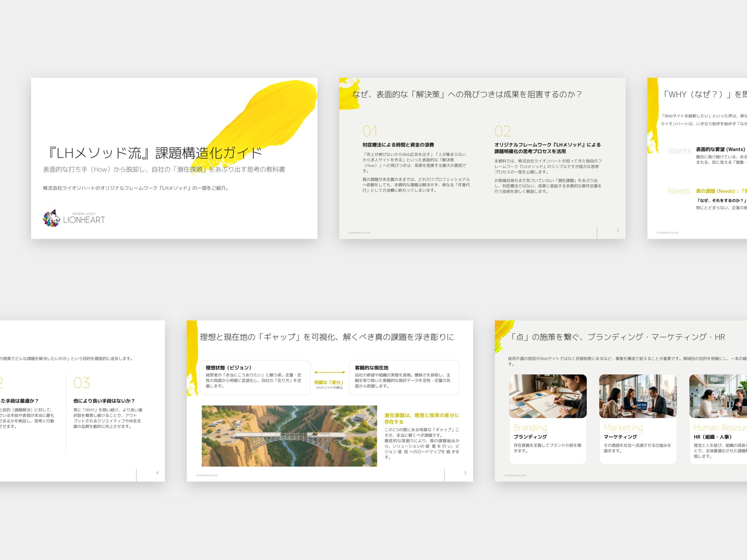Click the small caption LHメソッドの核心
The width and height of the screenshot is (747, 560).
(329, 388)
